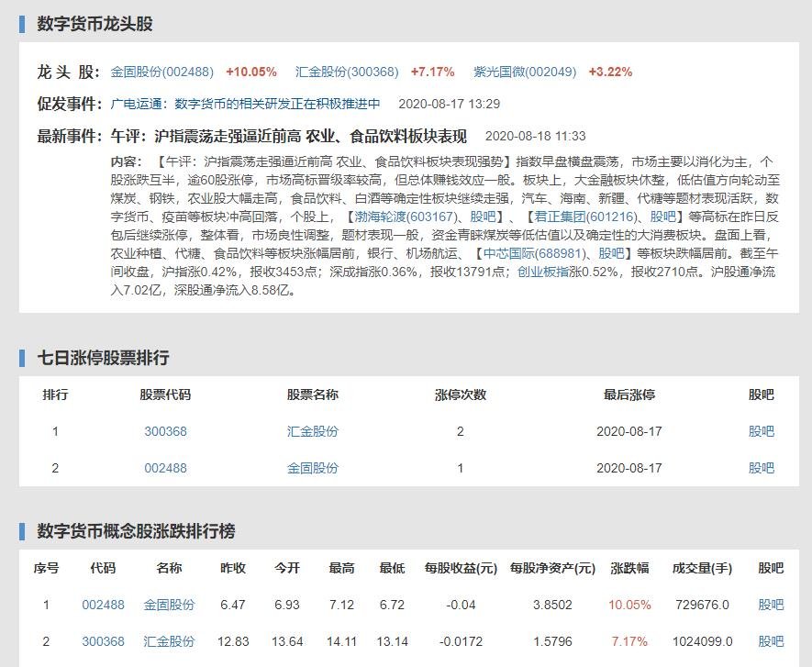Click the 成交量(手) column header
The height and width of the screenshot is (667, 812).
(x=702, y=568)
